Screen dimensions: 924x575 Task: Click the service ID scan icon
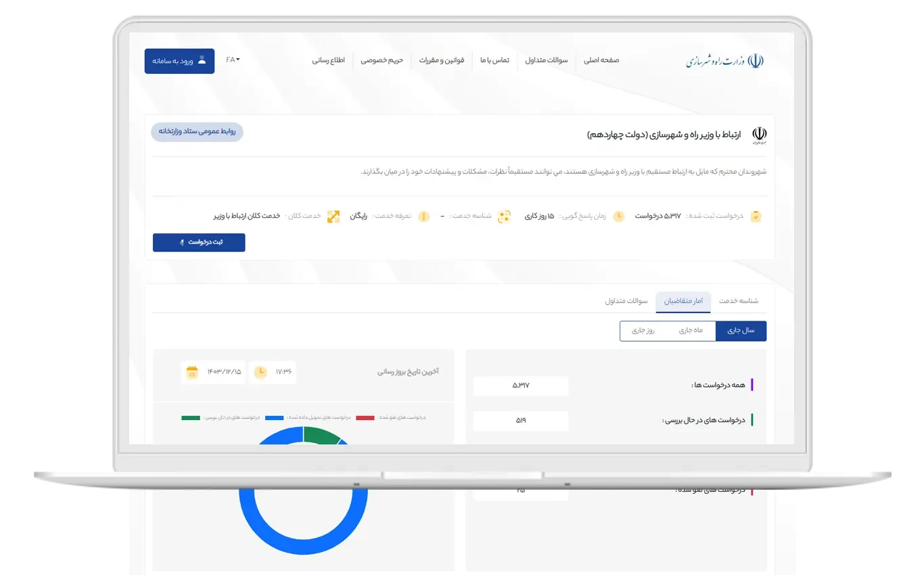coord(504,216)
